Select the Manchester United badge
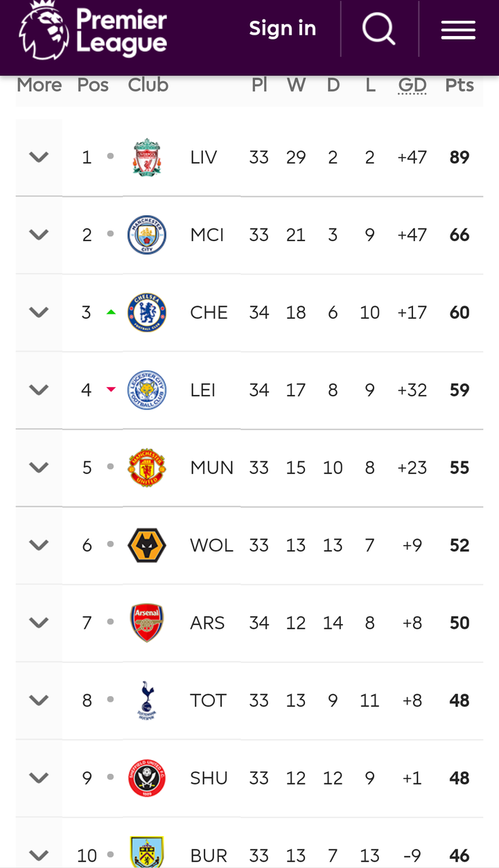Screen dimensions: 499x868 point(147,468)
